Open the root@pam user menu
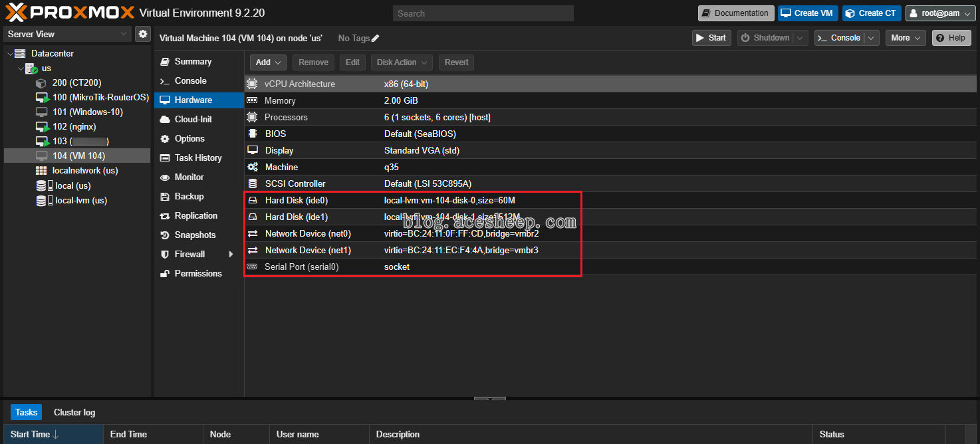This screenshot has height=444, width=980. point(939,13)
